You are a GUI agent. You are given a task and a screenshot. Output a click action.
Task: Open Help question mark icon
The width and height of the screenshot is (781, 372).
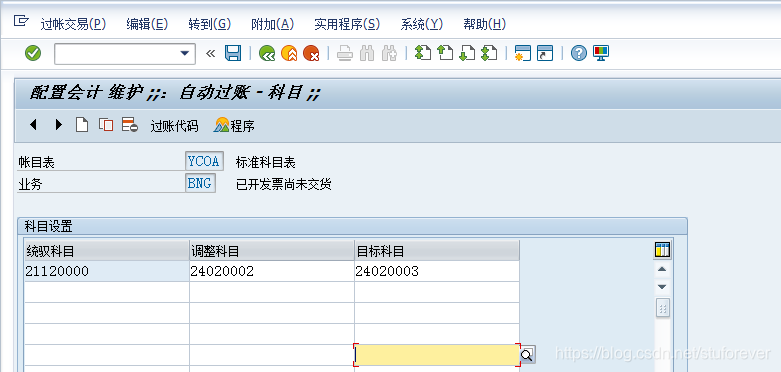pos(579,53)
